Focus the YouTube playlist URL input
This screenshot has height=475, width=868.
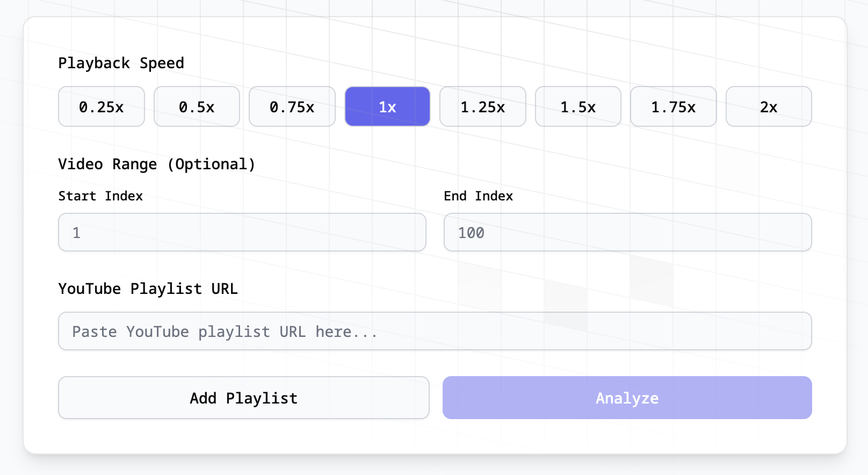pos(435,331)
